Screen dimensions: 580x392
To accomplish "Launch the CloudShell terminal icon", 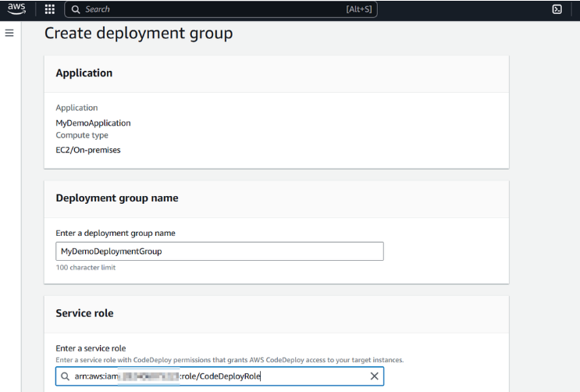I will tap(557, 9).
